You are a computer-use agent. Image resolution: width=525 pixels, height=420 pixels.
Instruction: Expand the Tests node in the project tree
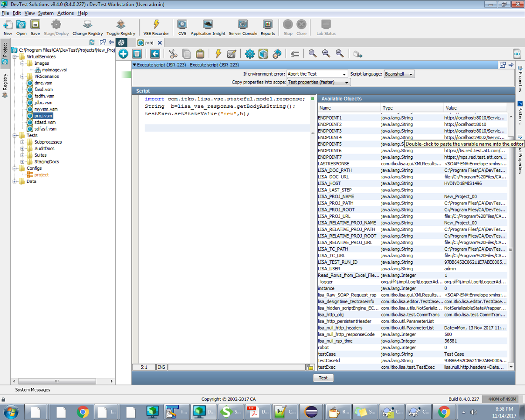pyautogui.click(x=15, y=135)
